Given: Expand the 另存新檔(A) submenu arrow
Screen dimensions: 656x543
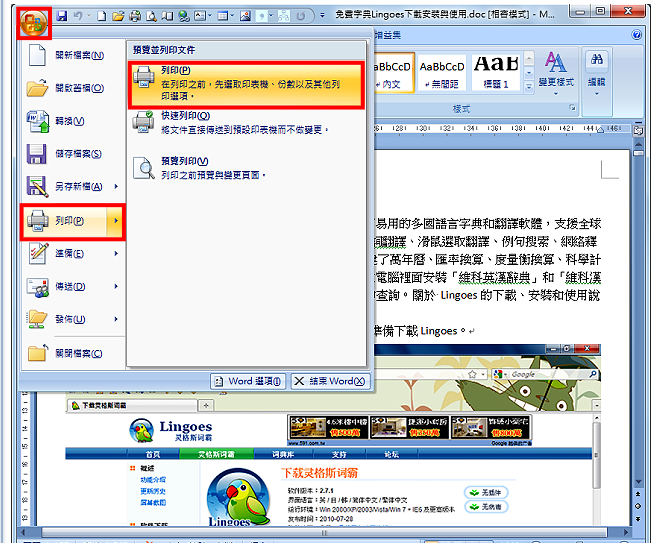Looking at the screenshot, I should [116, 187].
